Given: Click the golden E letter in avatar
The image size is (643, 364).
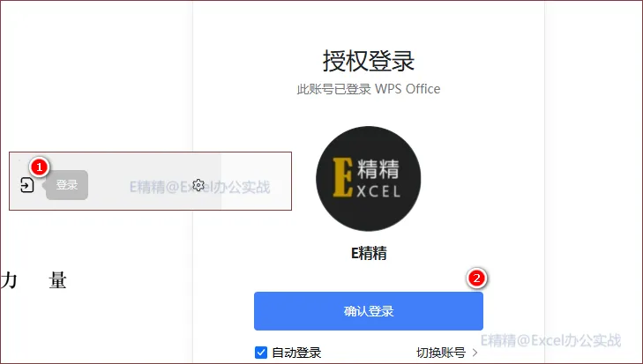Looking at the screenshot, I should (x=342, y=177).
